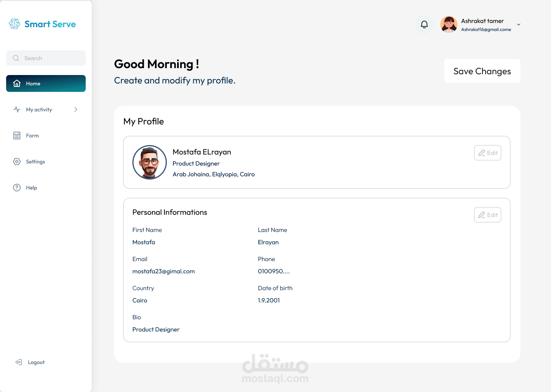Click the Help question mark icon
Screen dimensions: 551x392
(x=17, y=188)
